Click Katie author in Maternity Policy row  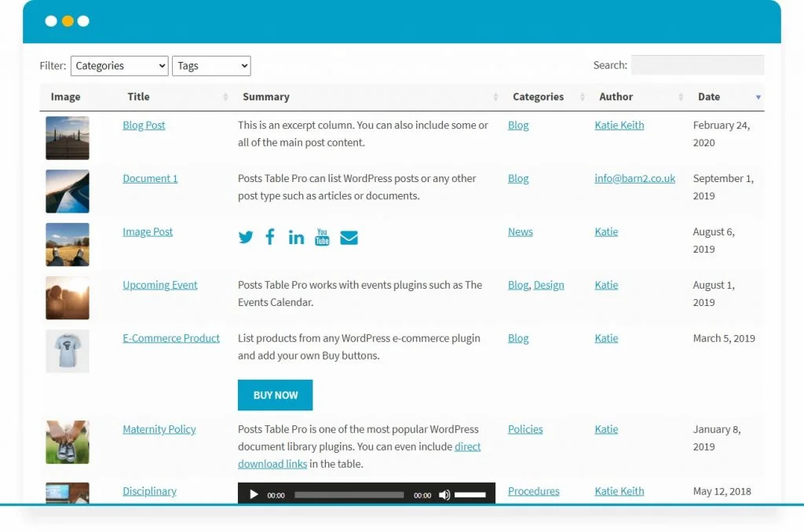pyautogui.click(x=606, y=429)
